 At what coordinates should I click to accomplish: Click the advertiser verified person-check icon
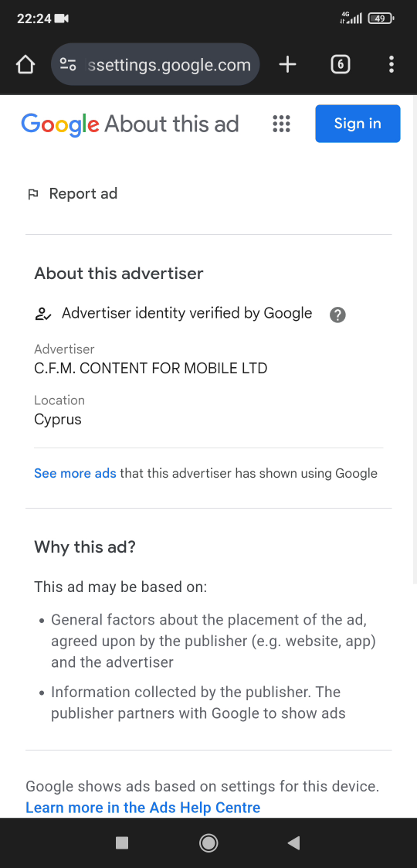pyautogui.click(x=42, y=315)
